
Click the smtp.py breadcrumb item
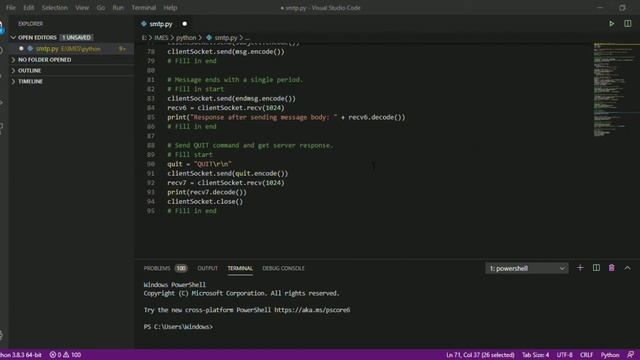tap(226, 38)
